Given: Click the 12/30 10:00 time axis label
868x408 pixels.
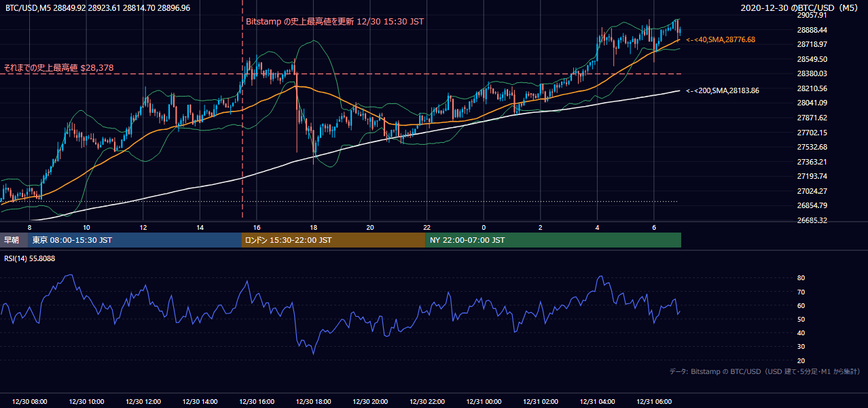Looking at the screenshot, I should point(86,402).
